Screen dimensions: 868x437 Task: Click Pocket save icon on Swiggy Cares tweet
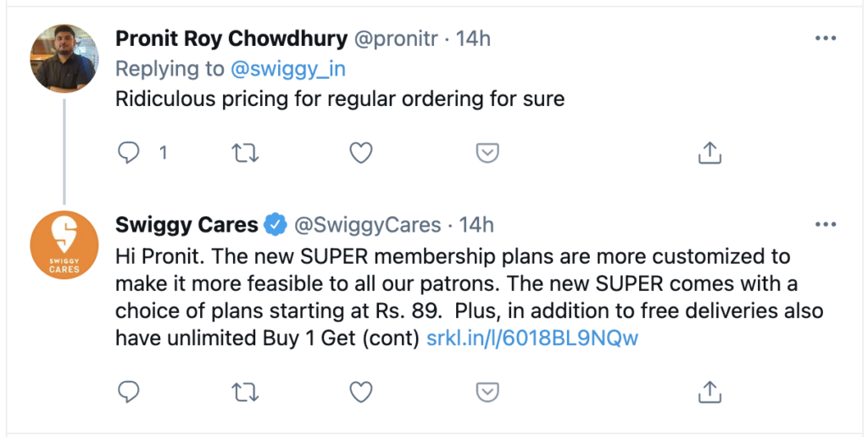coord(487,391)
